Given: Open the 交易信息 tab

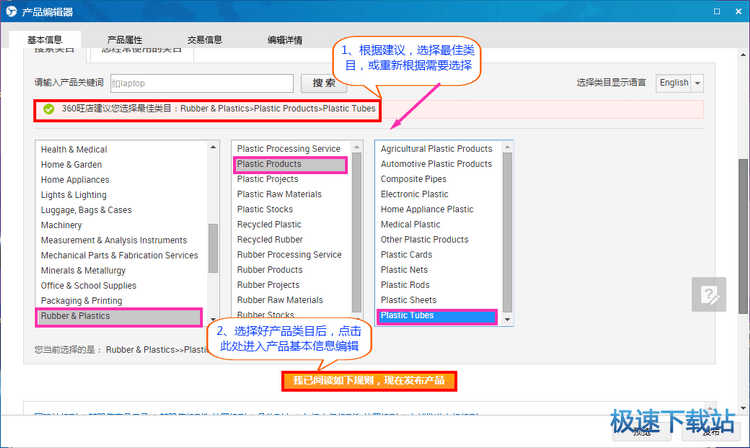Looking at the screenshot, I should [204, 40].
